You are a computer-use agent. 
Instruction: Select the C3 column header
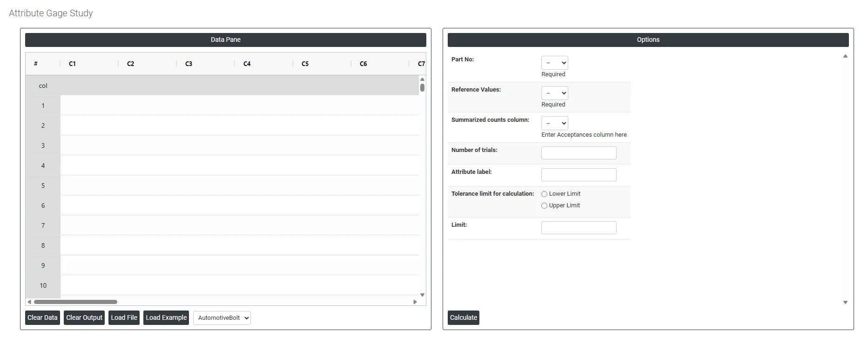pyautogui.click(x=206, y=64)
